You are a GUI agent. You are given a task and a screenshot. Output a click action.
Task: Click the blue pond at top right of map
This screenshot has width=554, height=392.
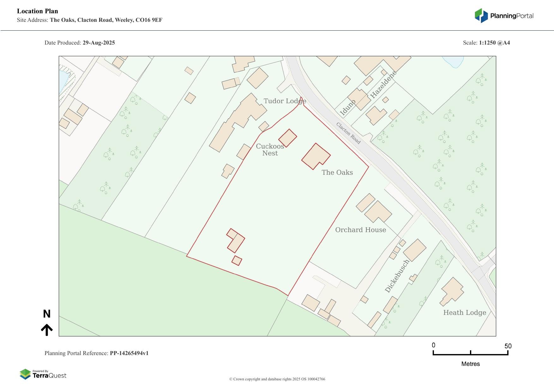(453, 61)
